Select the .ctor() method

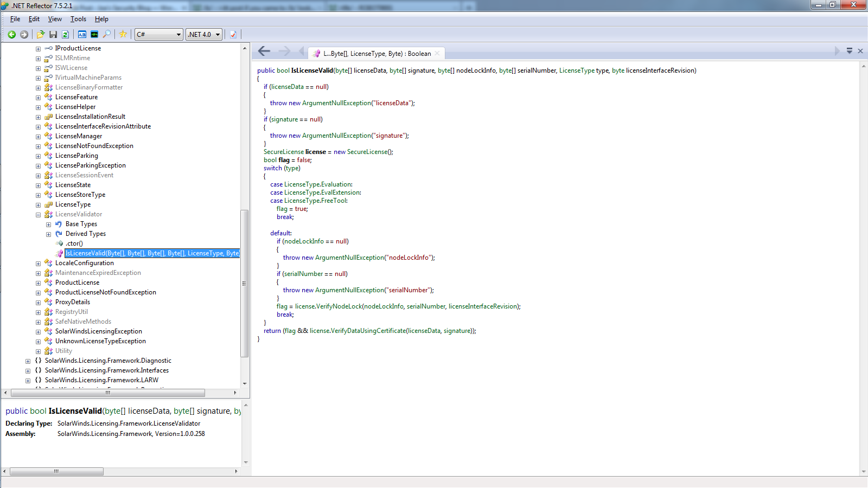click(x=74, y=243)
